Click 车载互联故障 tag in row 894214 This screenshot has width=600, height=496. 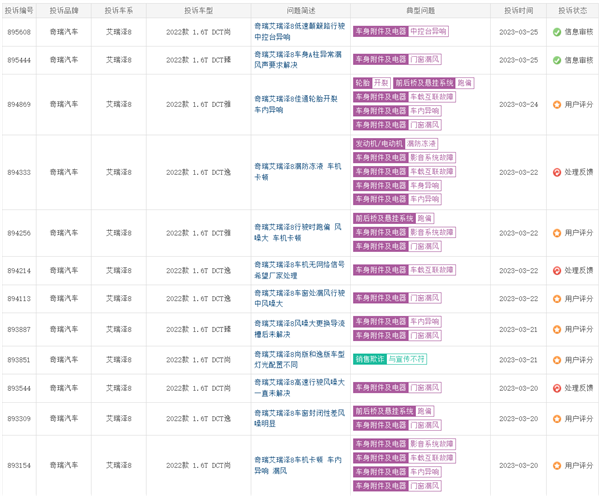(432, 270)
